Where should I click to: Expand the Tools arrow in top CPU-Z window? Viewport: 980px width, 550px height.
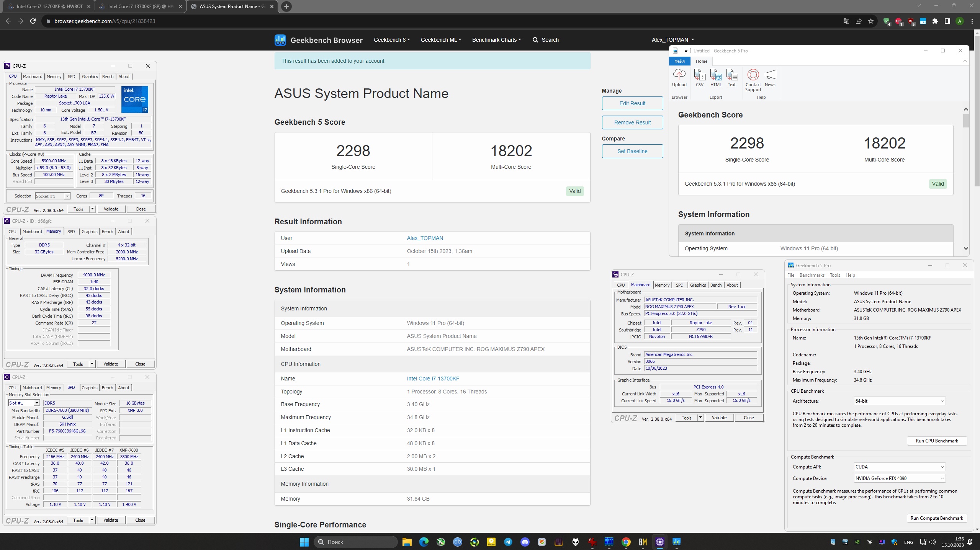coord(92,209)
